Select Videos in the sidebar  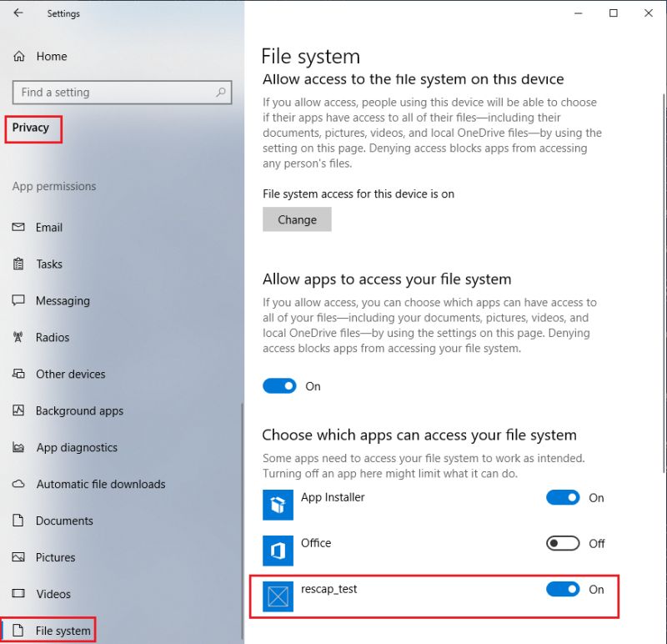pos(19,594)
